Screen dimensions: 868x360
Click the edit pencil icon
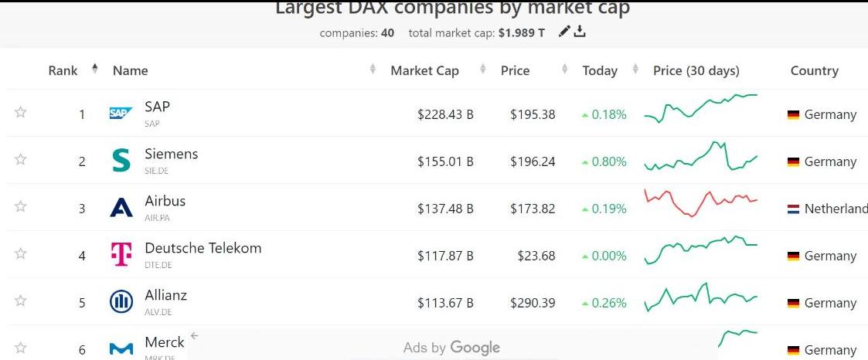[x=564, y=32]
